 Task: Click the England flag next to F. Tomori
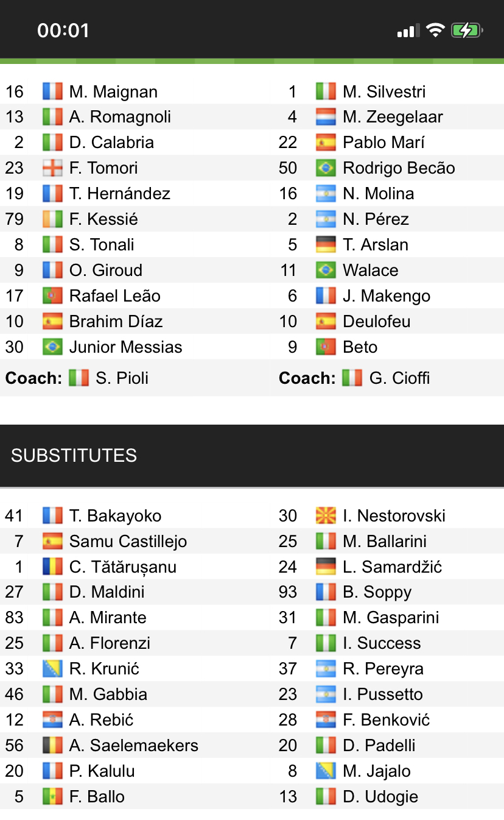point(52,168)
